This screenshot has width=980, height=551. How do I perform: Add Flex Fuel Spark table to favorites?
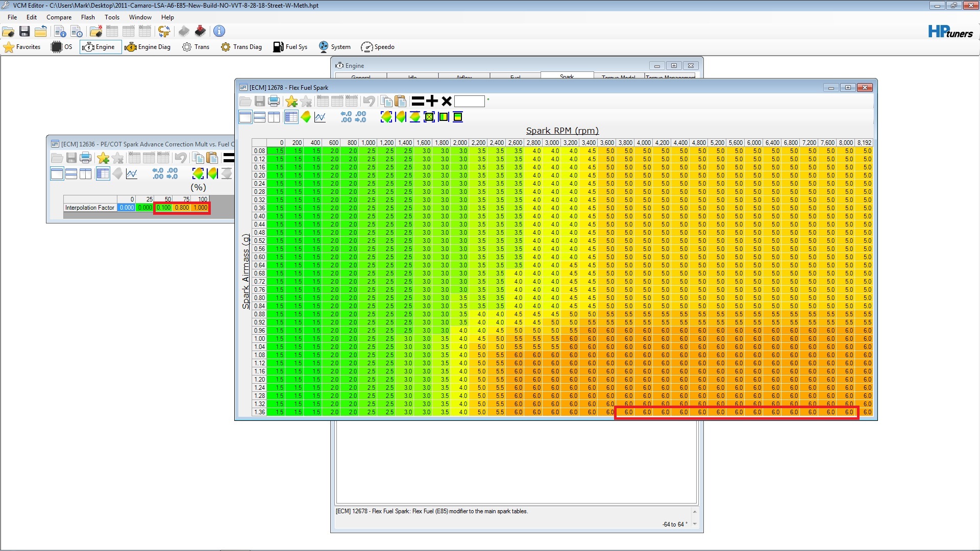tap(291, 101)
